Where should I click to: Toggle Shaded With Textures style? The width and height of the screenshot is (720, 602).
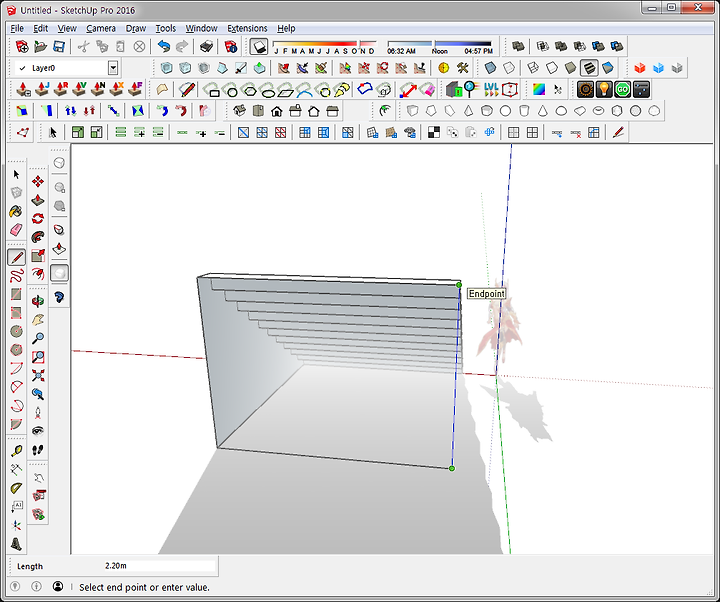pos(589,68)
